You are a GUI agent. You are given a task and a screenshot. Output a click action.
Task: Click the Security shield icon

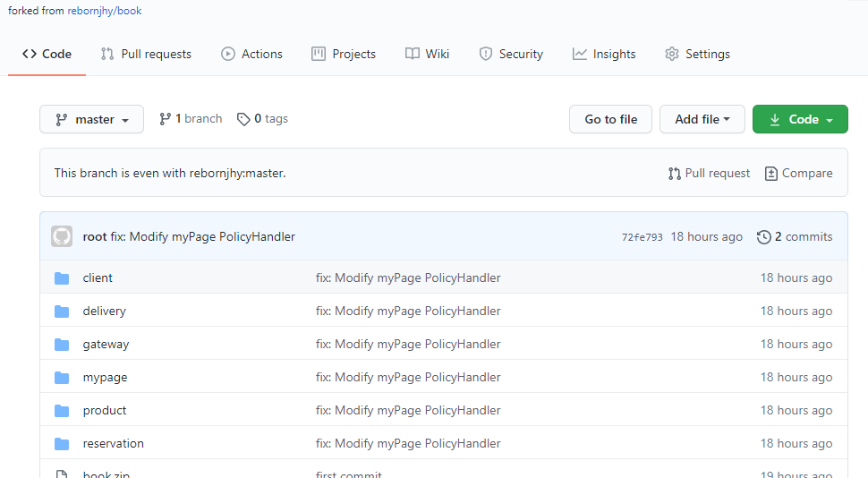[x=486, y=54]
